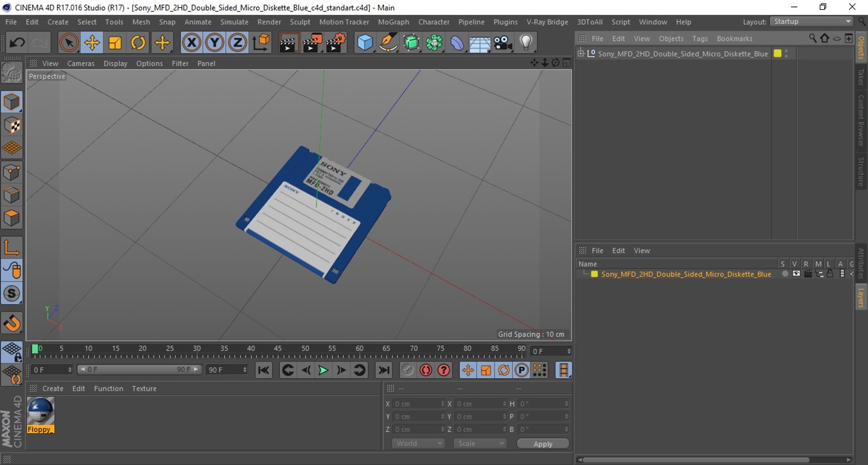Screen dimensions: 868x465
Task: Switch to Polygons mode
Action: tap(12, 218)
